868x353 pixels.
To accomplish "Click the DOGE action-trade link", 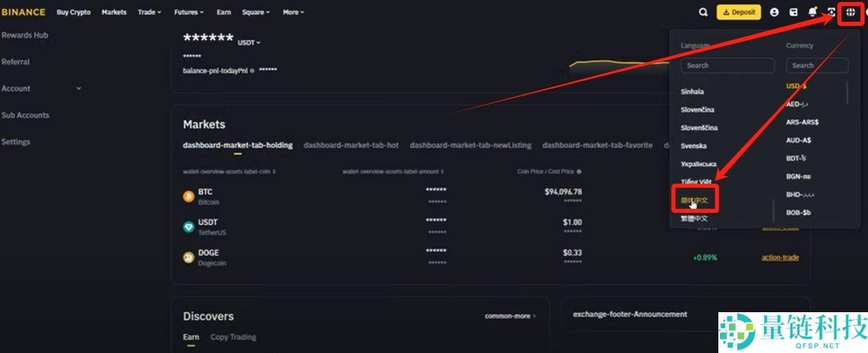I will click(780, 258).
